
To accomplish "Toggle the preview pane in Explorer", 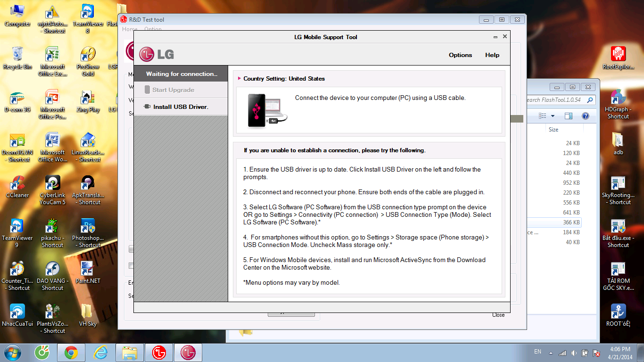I will click(569, 116).
